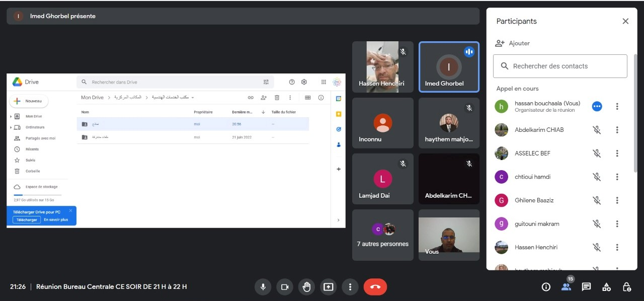
Task: Select the 7 autres personnes tile
Action: point(383,235)
